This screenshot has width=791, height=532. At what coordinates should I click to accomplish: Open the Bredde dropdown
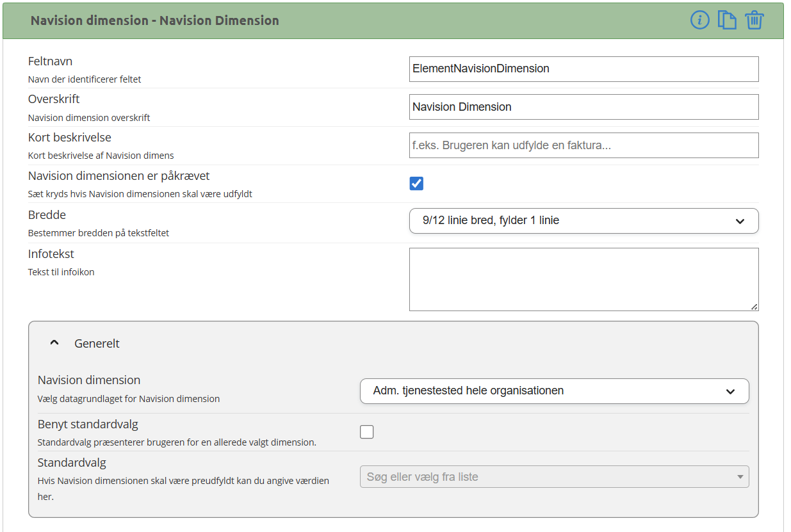[x=583, y=221]
